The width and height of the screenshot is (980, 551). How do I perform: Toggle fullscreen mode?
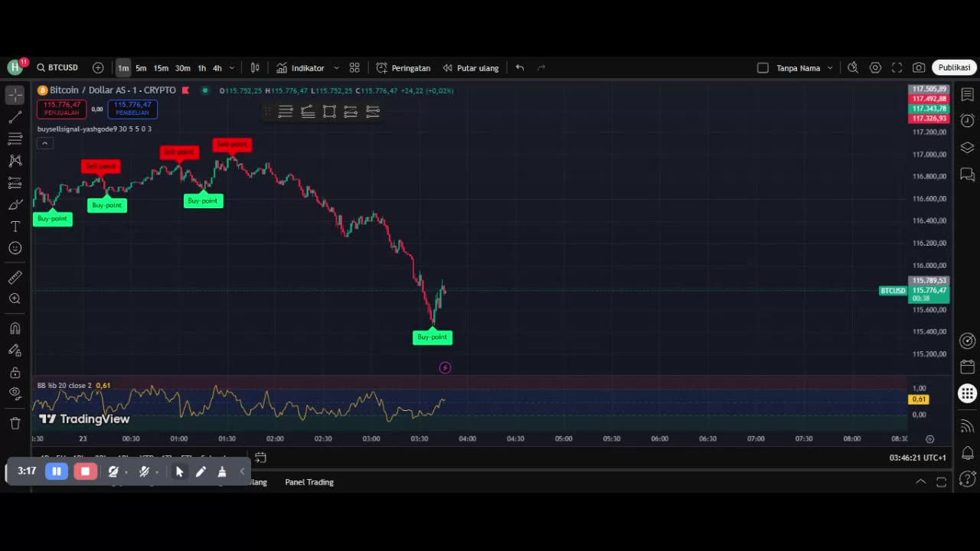897,67
